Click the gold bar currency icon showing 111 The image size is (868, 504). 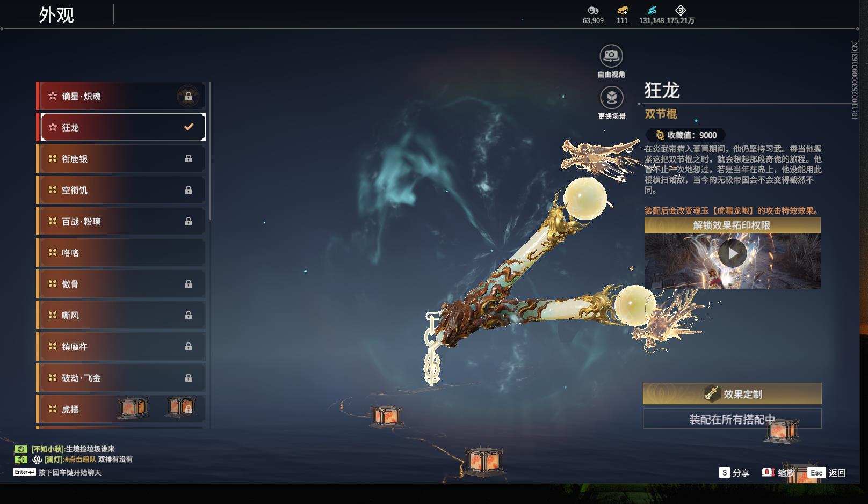pyautogui.click(x=623, y=10)
